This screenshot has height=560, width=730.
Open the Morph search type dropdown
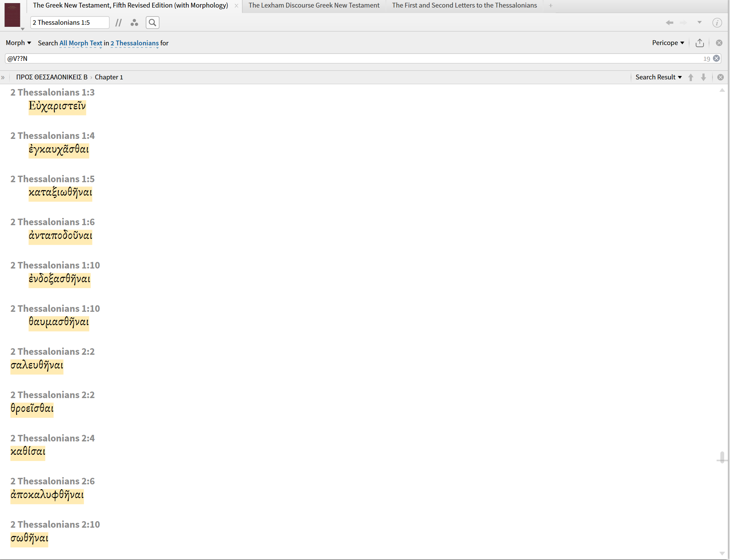click(18, 43)
